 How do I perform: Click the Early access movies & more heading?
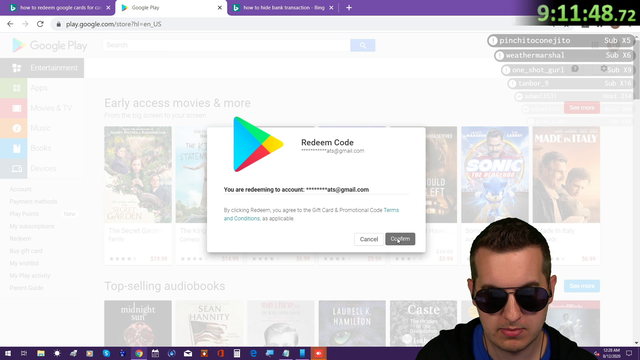(x=177, y=103)
